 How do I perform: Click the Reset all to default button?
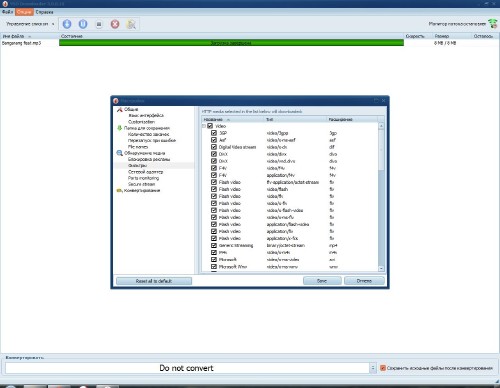[154, 281]
